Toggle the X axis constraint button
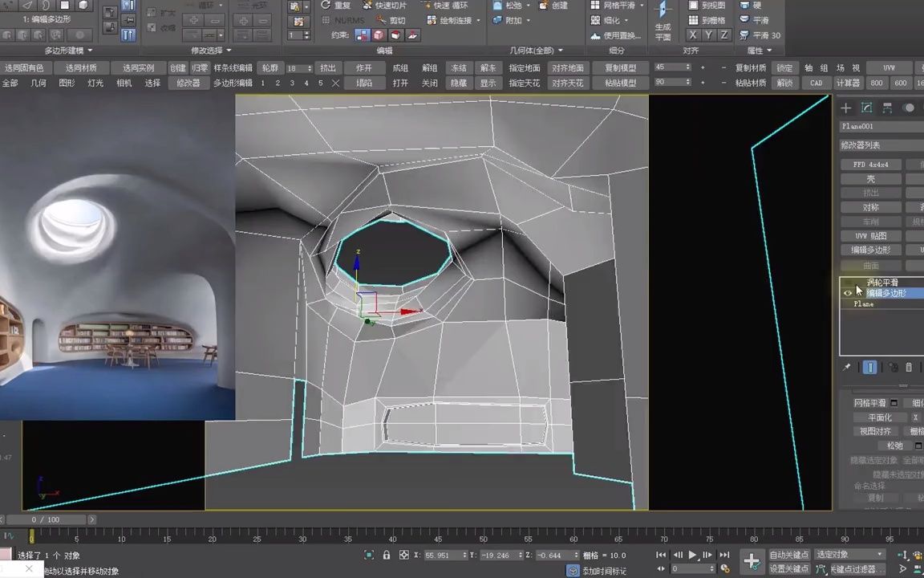The height and width of the screenshot is (578, 924). pyautogui.click(x=693, y=33)
